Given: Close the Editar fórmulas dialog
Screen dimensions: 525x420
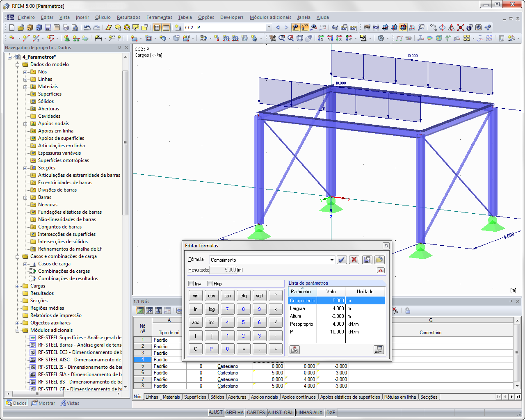Looking at the screenshot, I should 386,246.
